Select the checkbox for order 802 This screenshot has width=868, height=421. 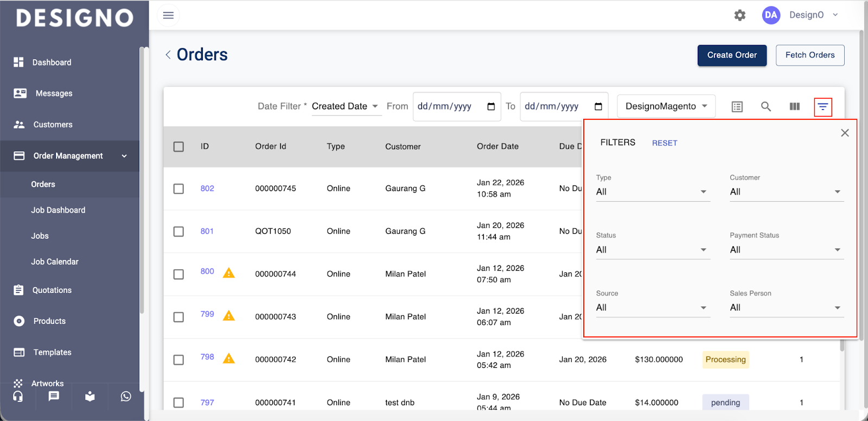pos(178,189)
